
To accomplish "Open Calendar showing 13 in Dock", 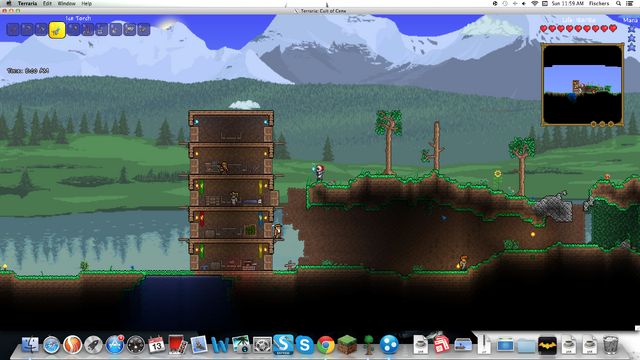I will (156, 345).
